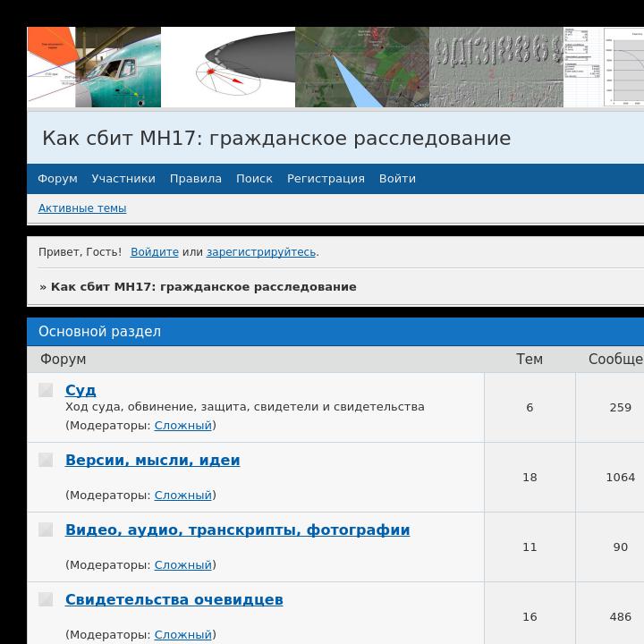The image size is (644, 644).
Task: Open the Суд forum
Action: click(x=80, y=390)
